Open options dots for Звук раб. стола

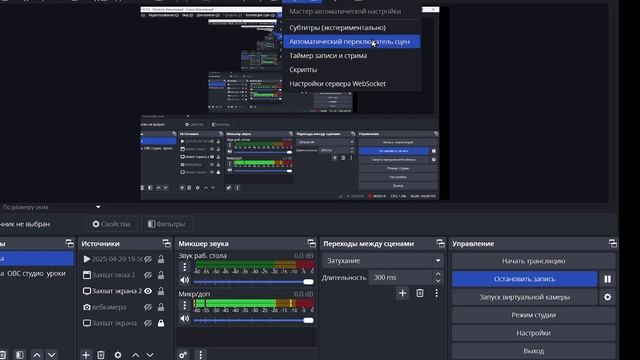coord(184,267)
